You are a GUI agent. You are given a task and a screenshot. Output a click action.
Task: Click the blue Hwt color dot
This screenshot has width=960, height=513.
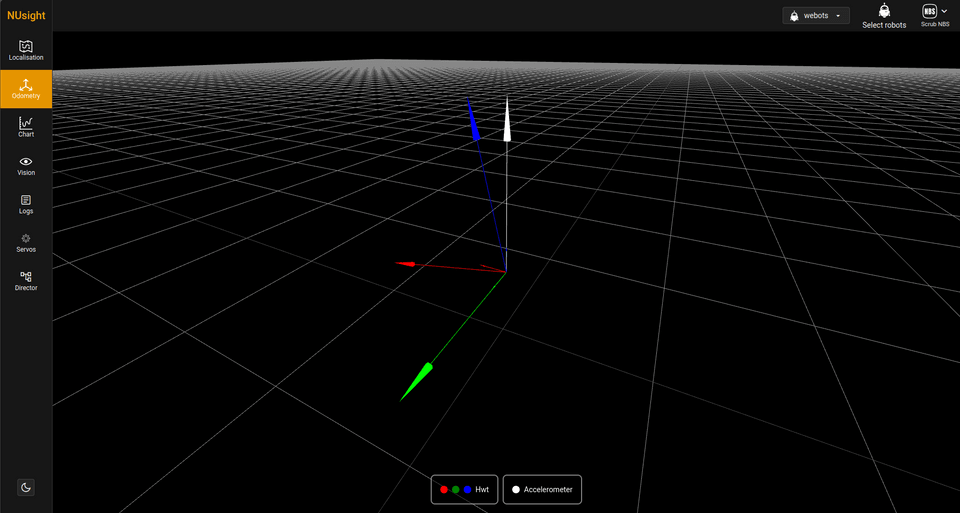point(468,490)
